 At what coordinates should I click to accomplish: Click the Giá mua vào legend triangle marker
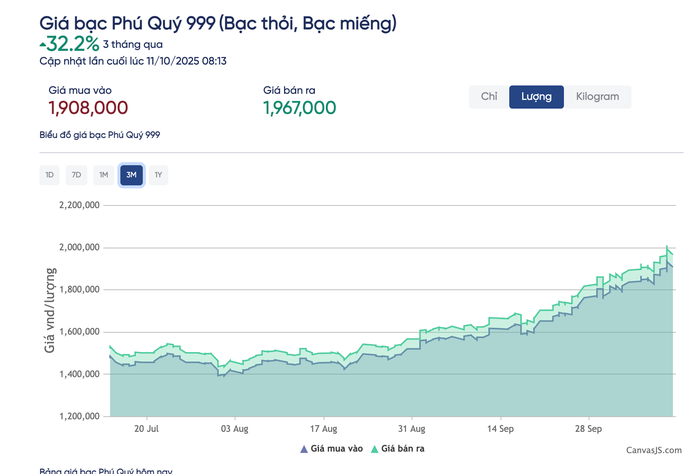pyautogui.click(x=304, y=450)
